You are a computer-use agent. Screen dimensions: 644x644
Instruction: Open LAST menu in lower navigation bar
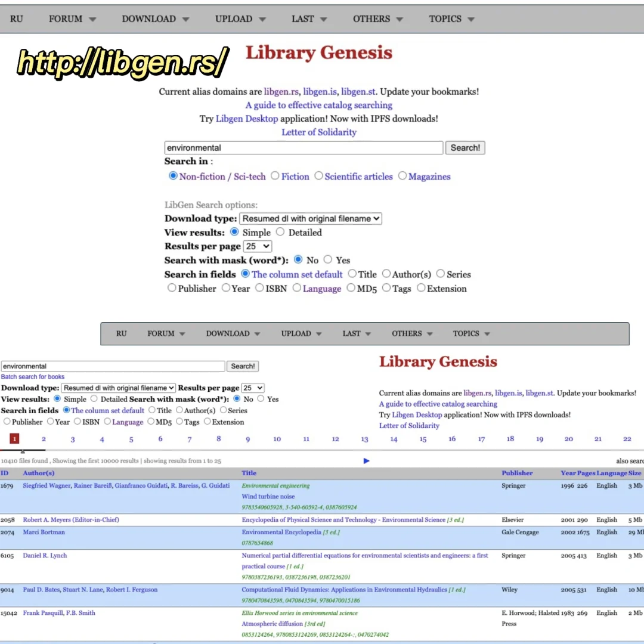[x=357, y=333]
